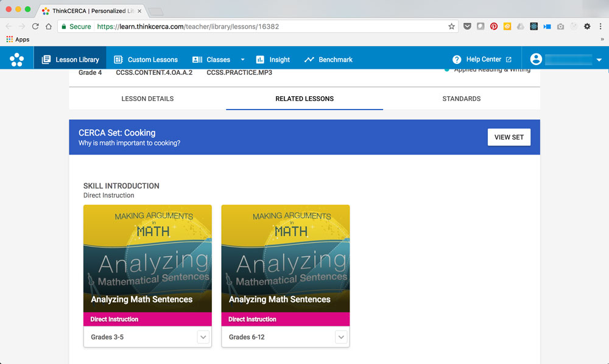
Task: Switch to the Standards tab
Action: (462, 99)
